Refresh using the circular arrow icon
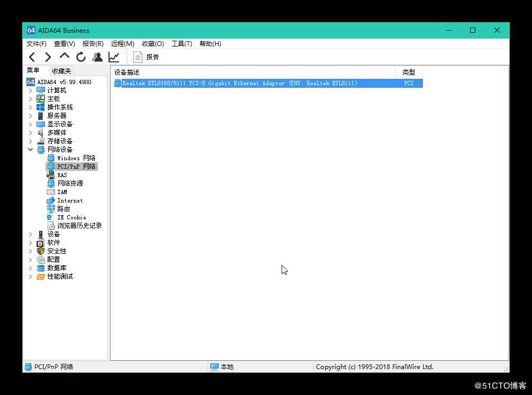 [81, 57]
